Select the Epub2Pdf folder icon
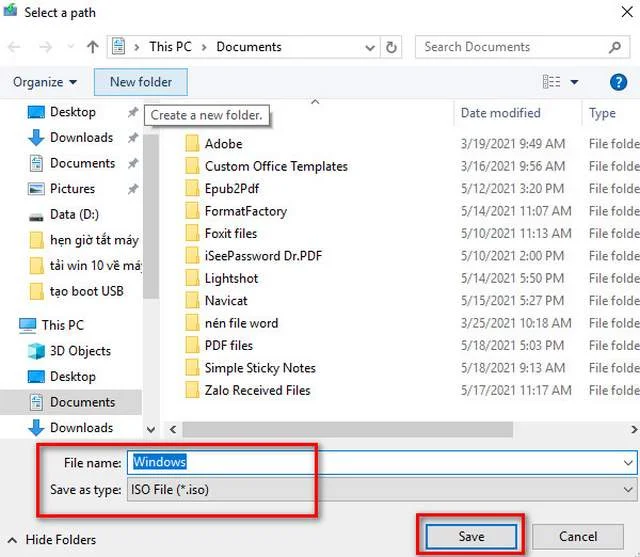640x557 pixels. 192,189
